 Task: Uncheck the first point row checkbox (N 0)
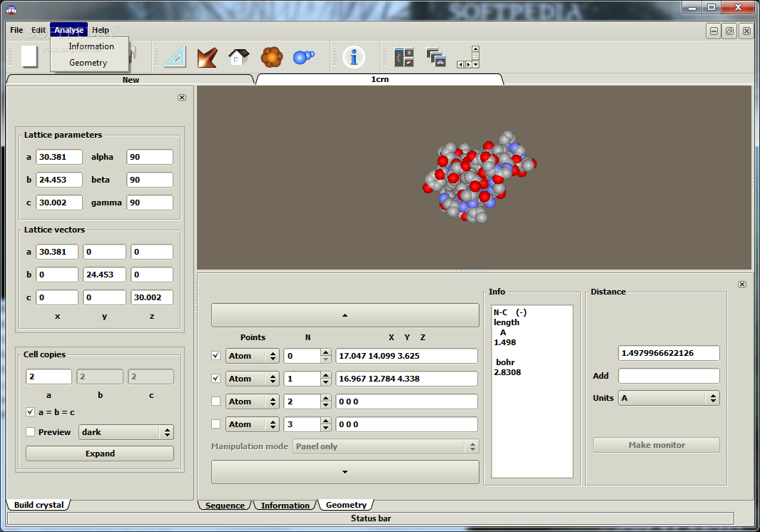[x=216, y=356]
